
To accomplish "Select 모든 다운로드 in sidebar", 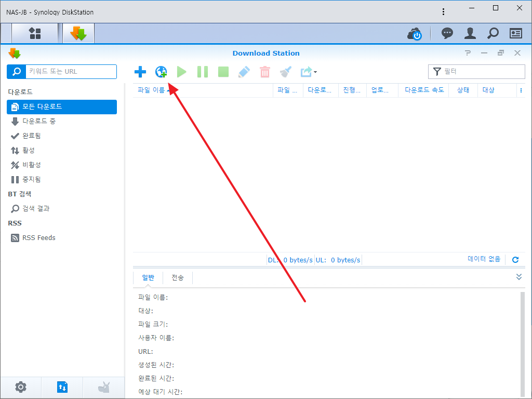I will (x=62, y=107).
